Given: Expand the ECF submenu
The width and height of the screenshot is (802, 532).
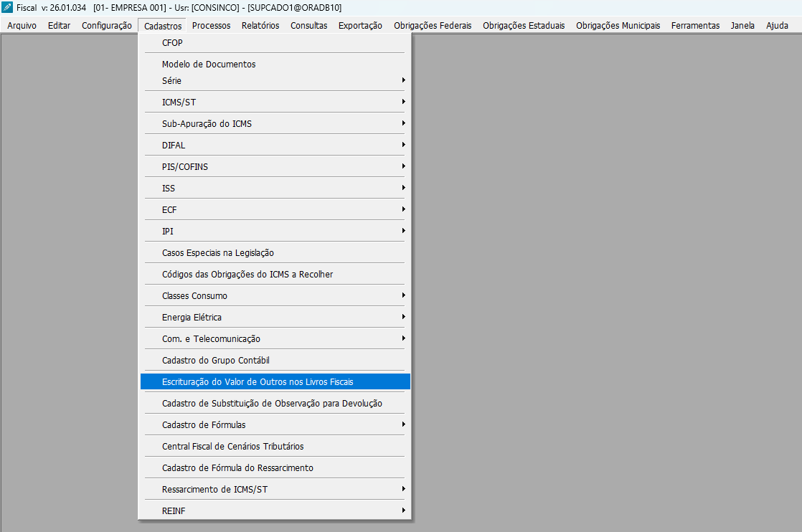Looking at the screenshot, I should (x=275, y=209).
